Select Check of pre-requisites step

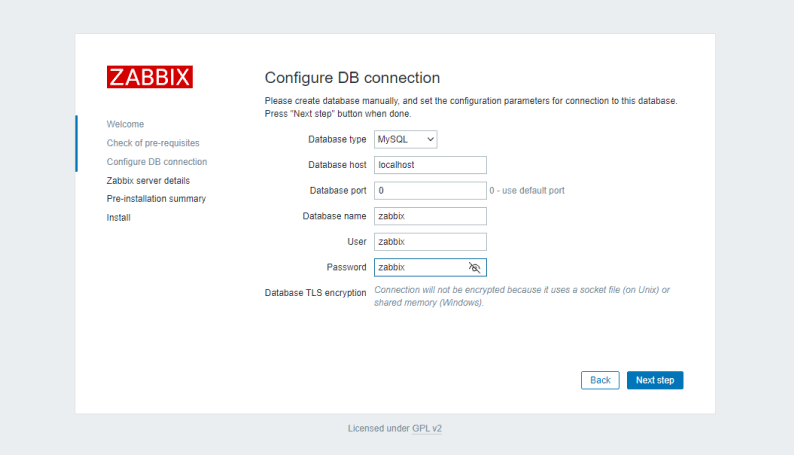153,143
